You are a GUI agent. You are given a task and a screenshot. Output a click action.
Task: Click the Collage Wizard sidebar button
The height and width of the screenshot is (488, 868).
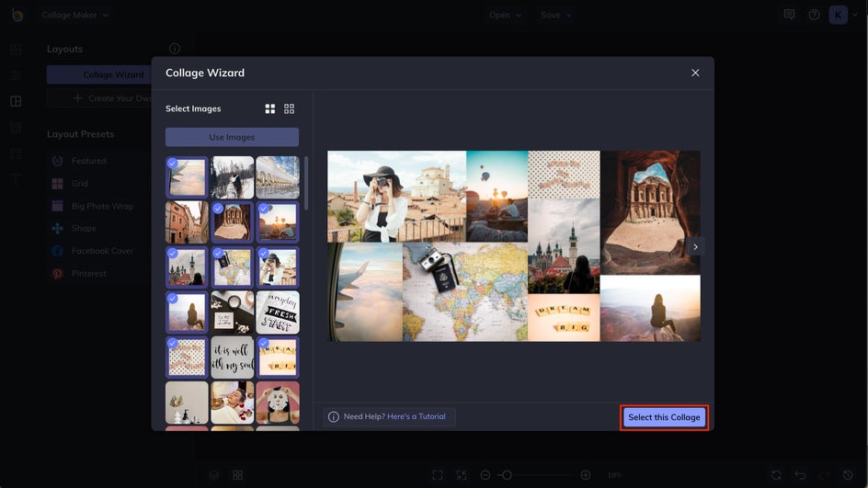pos(99,74)
